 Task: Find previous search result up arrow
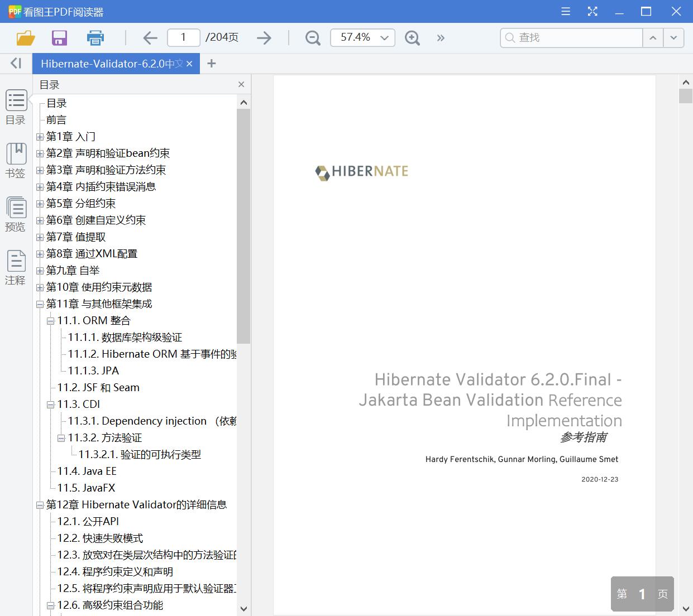click(653, 38)
